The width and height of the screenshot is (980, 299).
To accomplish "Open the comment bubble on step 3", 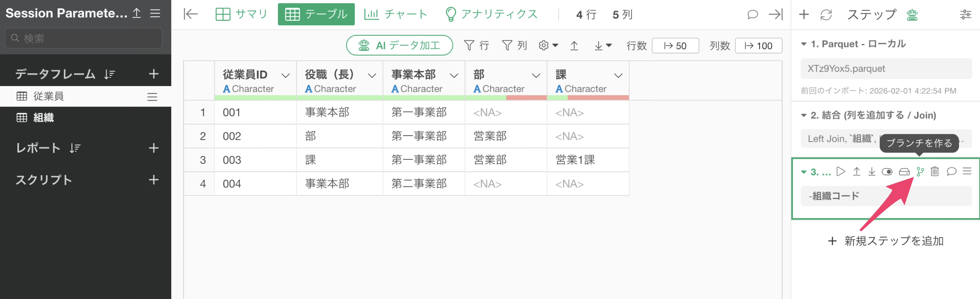I will coord(951,172).
